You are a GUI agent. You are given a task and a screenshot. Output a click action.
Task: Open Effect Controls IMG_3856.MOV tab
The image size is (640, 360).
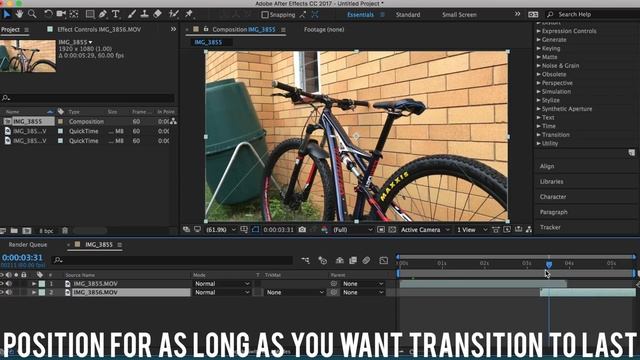coord(99,29)
